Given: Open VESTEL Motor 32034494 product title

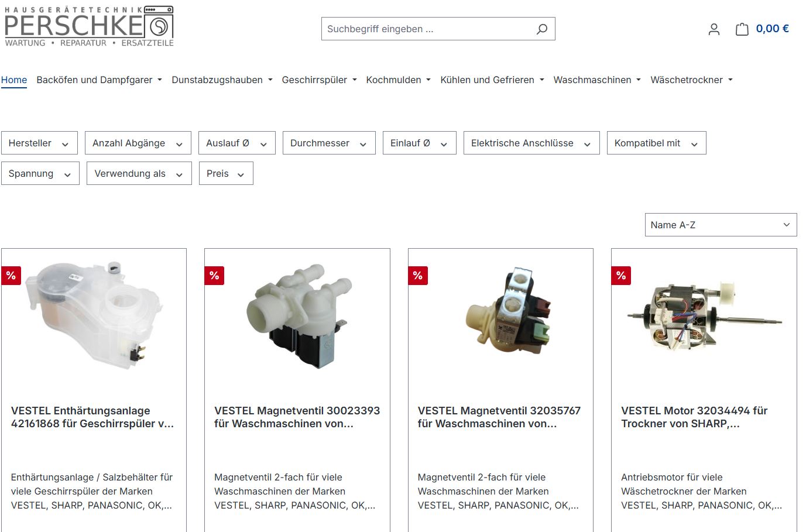Looking at the screenshot, I should [694, 417].
